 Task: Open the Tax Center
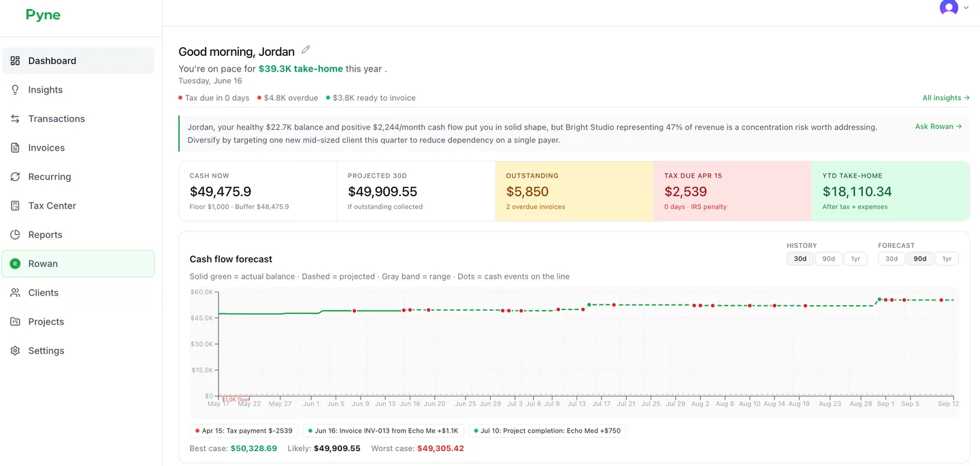click(78, 206)
